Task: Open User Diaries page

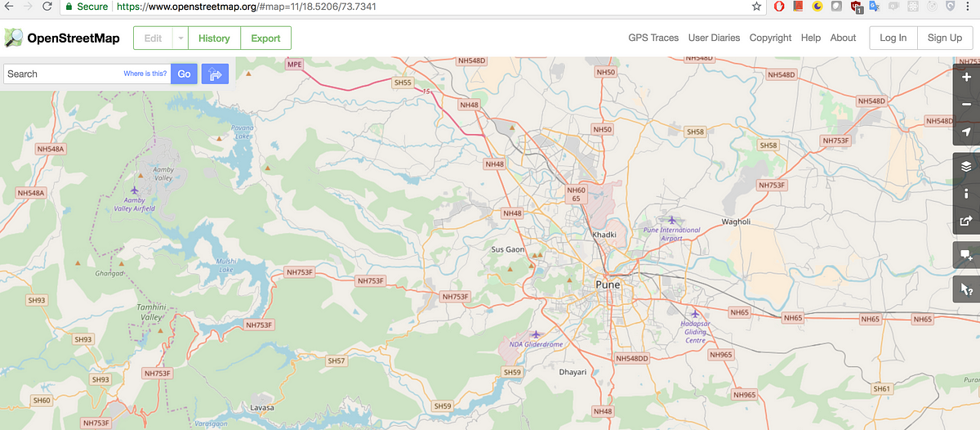Action: click(x=714, y=38)
